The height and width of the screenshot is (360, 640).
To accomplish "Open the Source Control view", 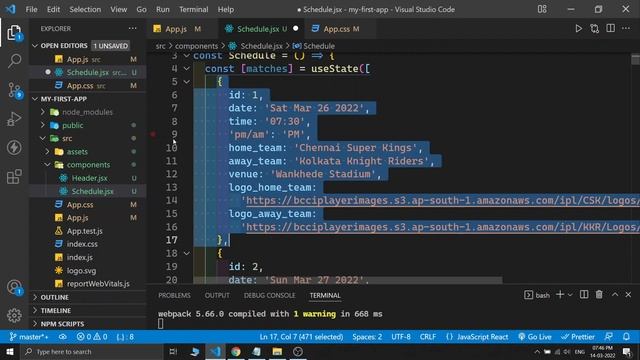I will 14,90.
